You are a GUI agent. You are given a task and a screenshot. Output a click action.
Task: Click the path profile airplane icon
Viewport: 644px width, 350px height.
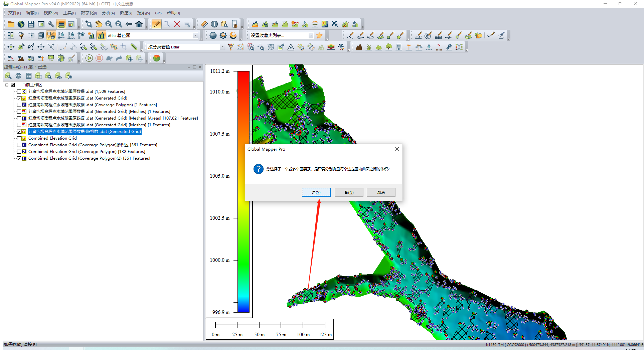pos(335,24)
